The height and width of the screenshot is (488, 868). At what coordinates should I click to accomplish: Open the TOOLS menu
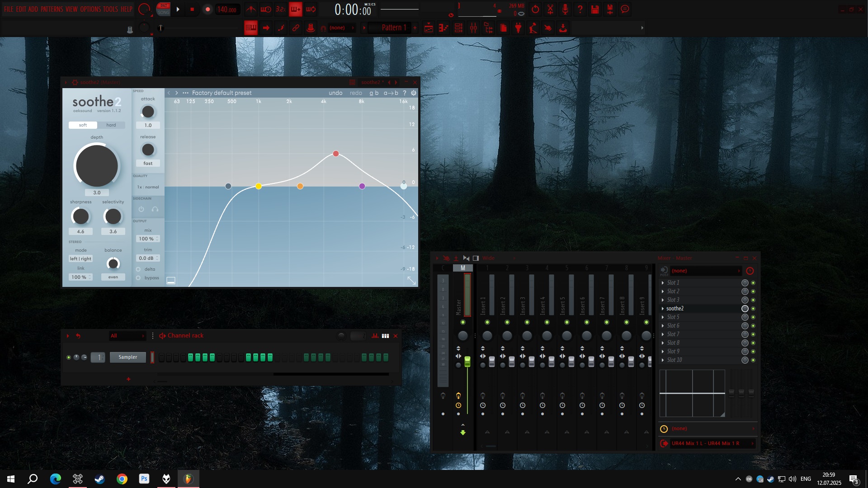tap(110, 9)
